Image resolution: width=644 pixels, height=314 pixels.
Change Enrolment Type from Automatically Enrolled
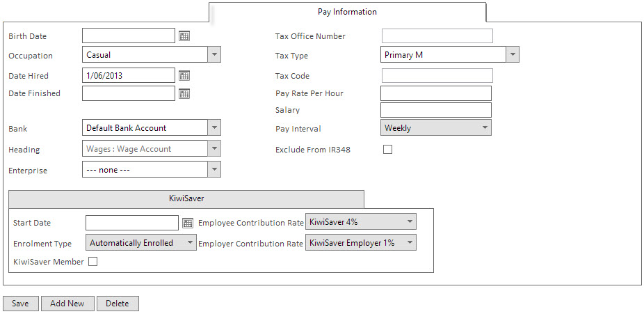coord(141,243)
